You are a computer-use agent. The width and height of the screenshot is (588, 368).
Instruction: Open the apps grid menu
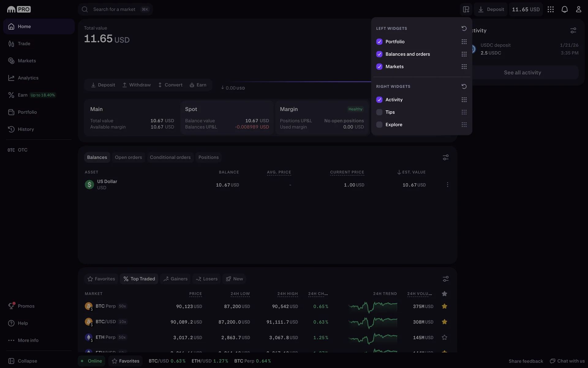550,10
